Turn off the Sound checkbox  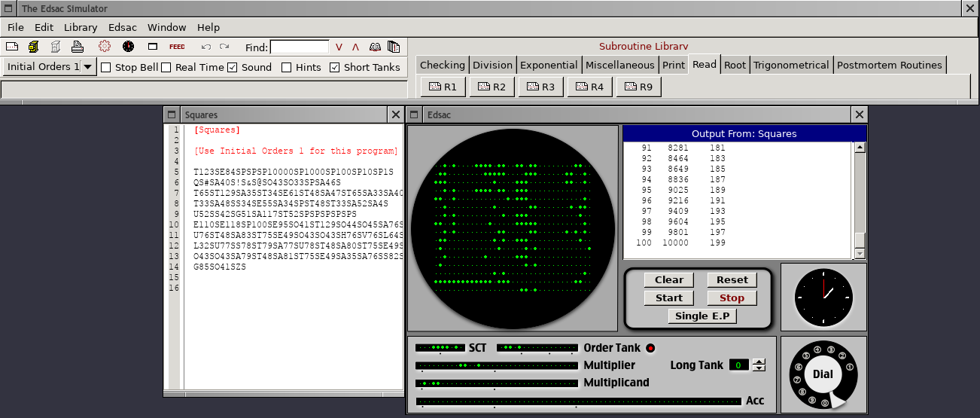(x=233, y=67)
